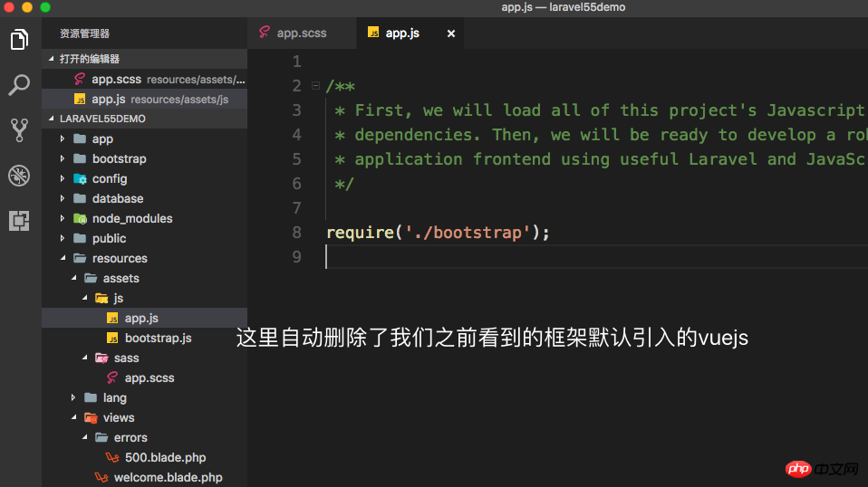Screen dimensions: 868x487
Task: Fold the comment block at line 2
Action: (315, 86)
